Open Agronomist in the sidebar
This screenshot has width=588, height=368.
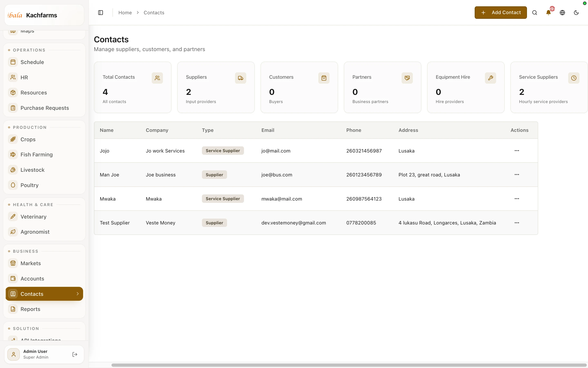[44, 232]
